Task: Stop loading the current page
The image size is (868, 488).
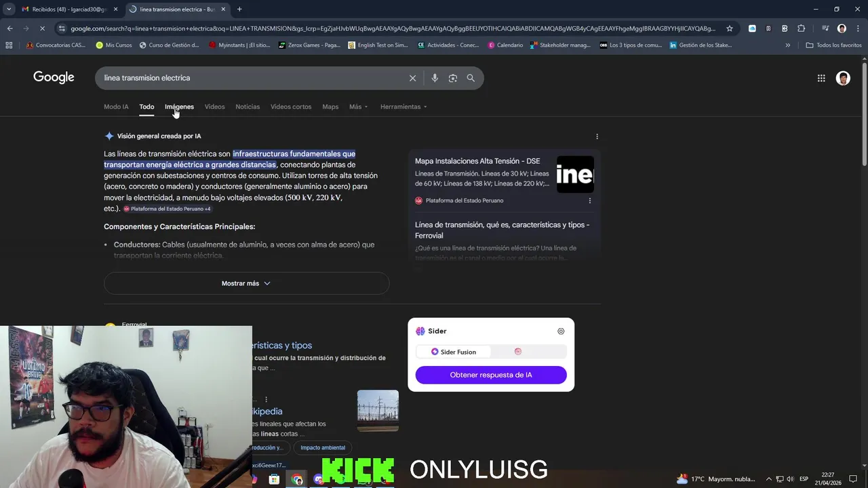Action: pos(42,28)
